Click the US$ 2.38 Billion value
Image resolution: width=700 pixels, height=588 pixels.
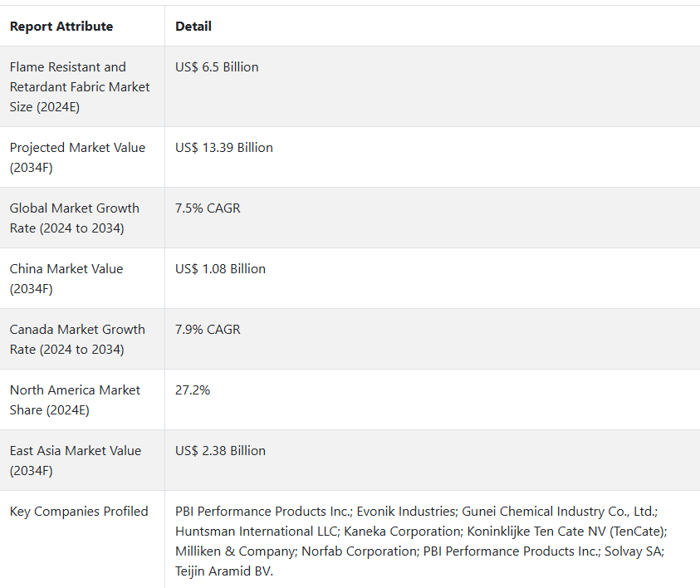(x=220, y=451)
